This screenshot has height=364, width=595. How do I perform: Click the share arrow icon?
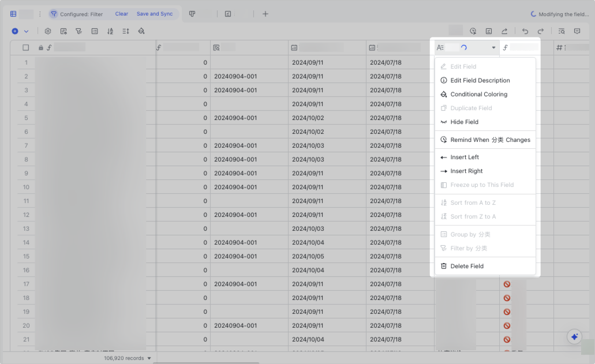(504, 31)
